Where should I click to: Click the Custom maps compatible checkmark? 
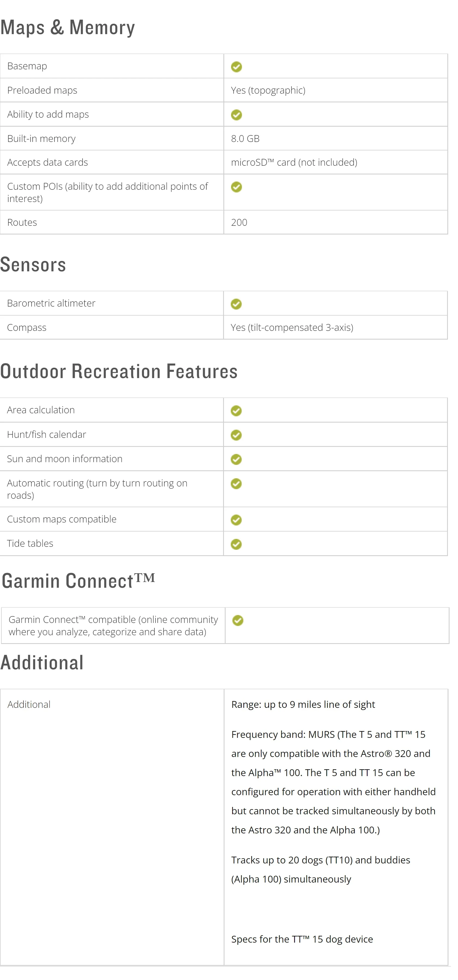[x=236, y=520]
